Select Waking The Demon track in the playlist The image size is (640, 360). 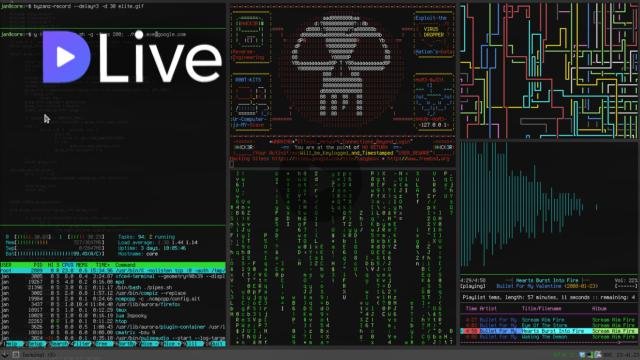point(545,337)
